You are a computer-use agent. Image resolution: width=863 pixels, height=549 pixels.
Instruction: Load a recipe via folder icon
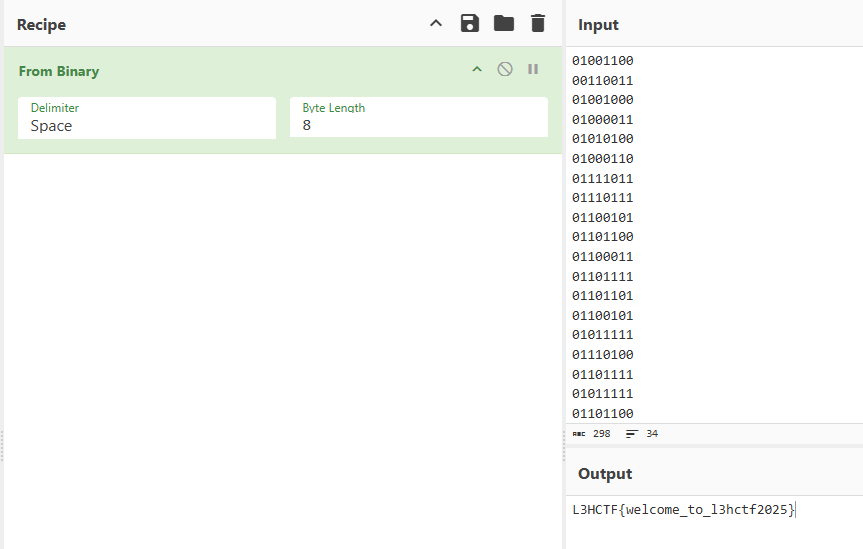click(504, 24)
